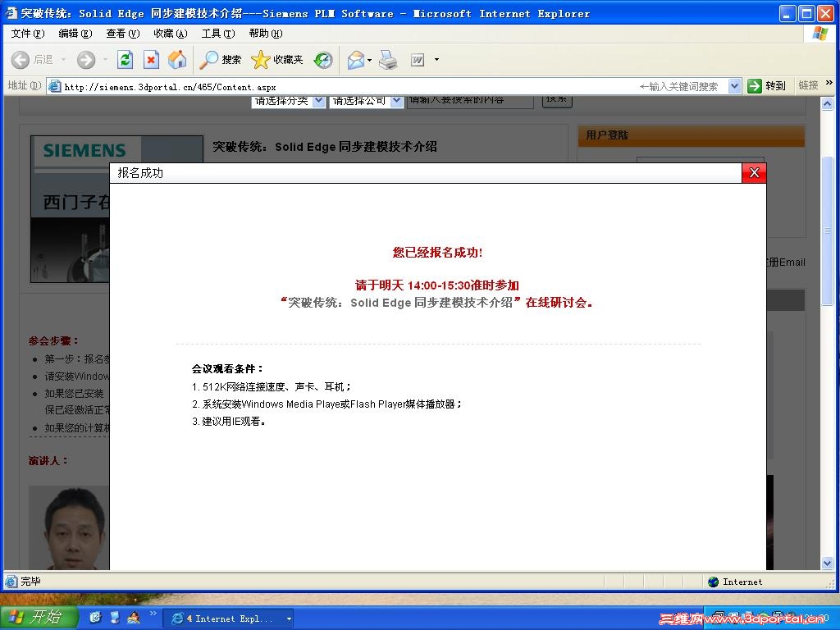Image resolution: width=840 pixels, height=630 pixels.
Task: Stop loading with the red X icon
Action: click(151, 59)
